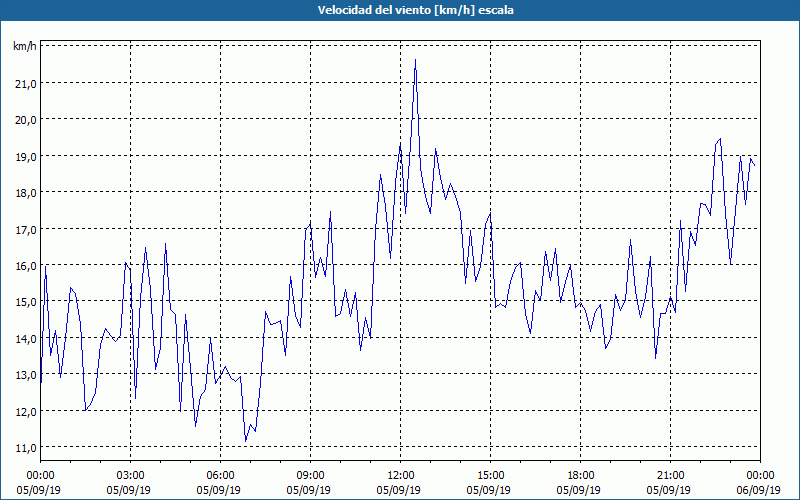Click the '21:00' time label
This screenshot has height=500, width=800.
click(x=670, y=476)
